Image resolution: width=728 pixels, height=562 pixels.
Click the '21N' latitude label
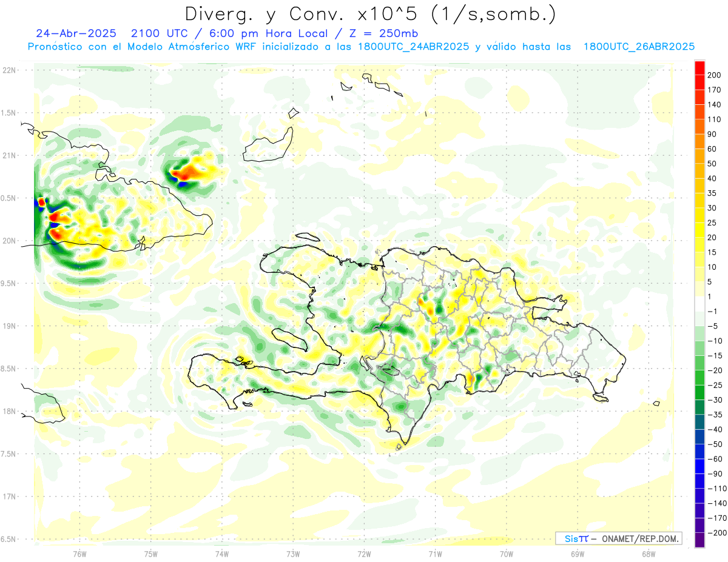coord(9,155)
